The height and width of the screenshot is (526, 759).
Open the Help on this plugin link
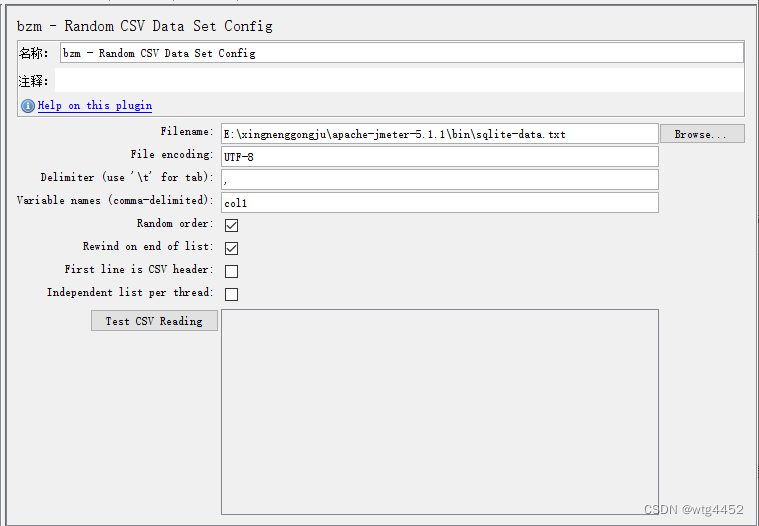pyautogui.click(x=95, y=105)
